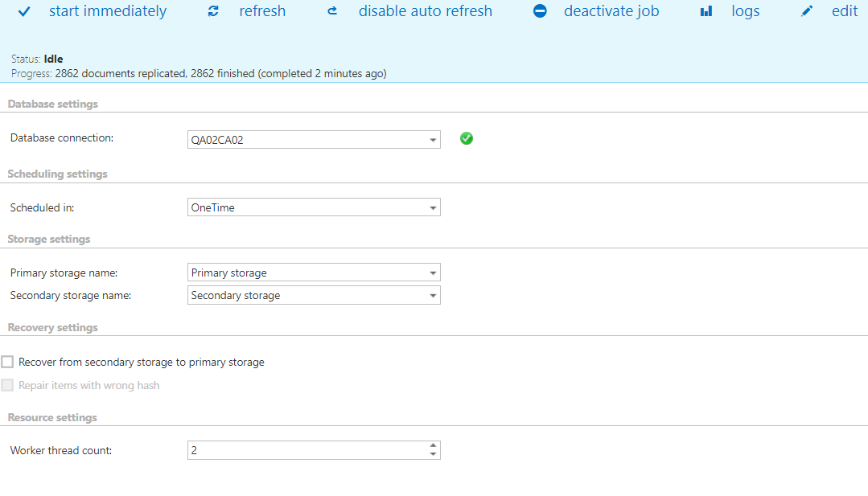868x496 pixels.
Task: Click the edit pencil icon
Action: point(807,12)
